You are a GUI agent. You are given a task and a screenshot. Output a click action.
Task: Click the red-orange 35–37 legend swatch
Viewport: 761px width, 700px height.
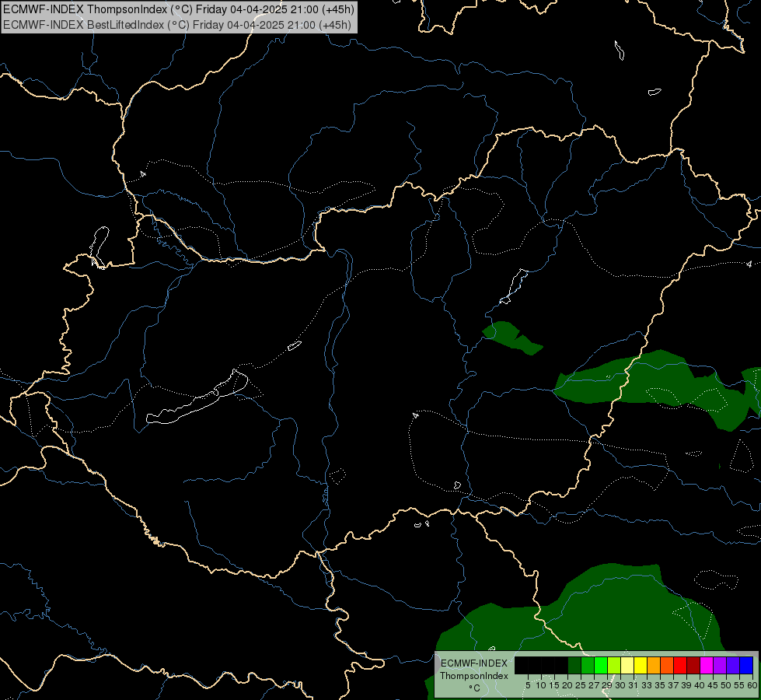click(667, 665)
